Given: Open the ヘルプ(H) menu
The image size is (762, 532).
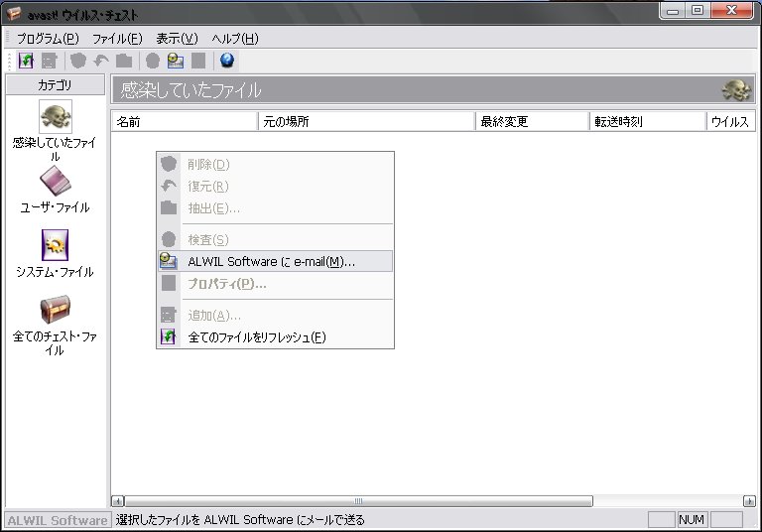Looking at the screenshot, I should click(235, 39).
